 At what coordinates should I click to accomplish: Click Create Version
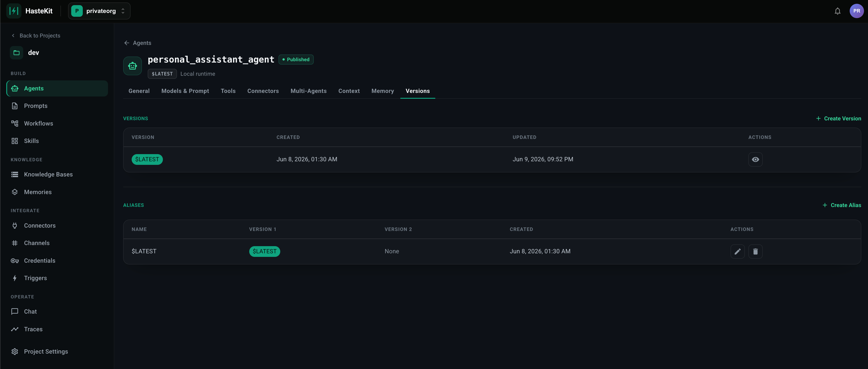[838, 118]
